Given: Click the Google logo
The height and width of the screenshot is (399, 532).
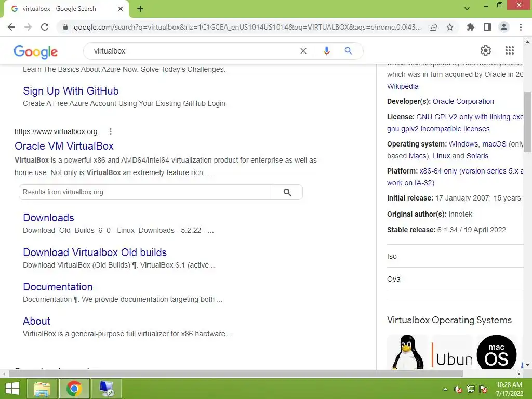Looking at the screenshot, I should pos(36,51).
